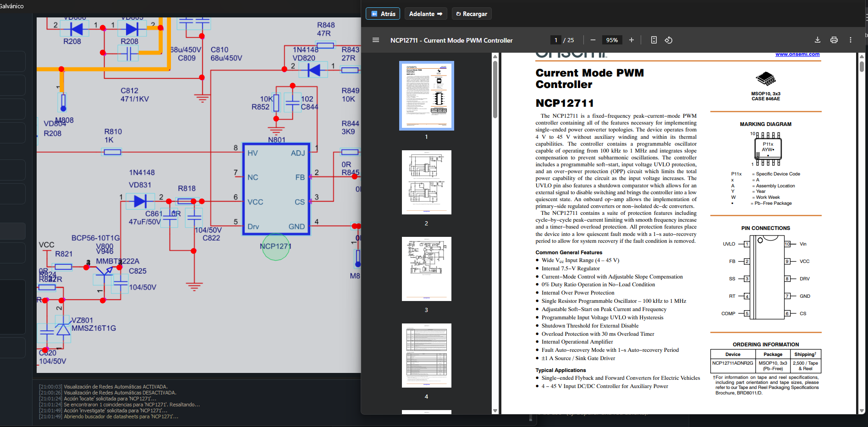This screenshot has height=427, width=868.
Task: Click the R852 10K resistor symbol
Action: point(276,103)
